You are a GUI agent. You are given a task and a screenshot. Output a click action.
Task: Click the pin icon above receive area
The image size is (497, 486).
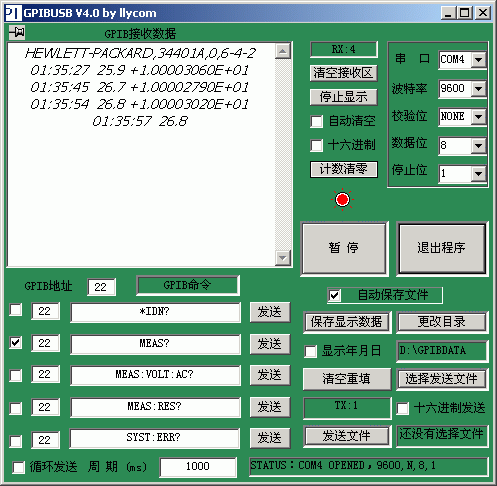pos(17,33)
